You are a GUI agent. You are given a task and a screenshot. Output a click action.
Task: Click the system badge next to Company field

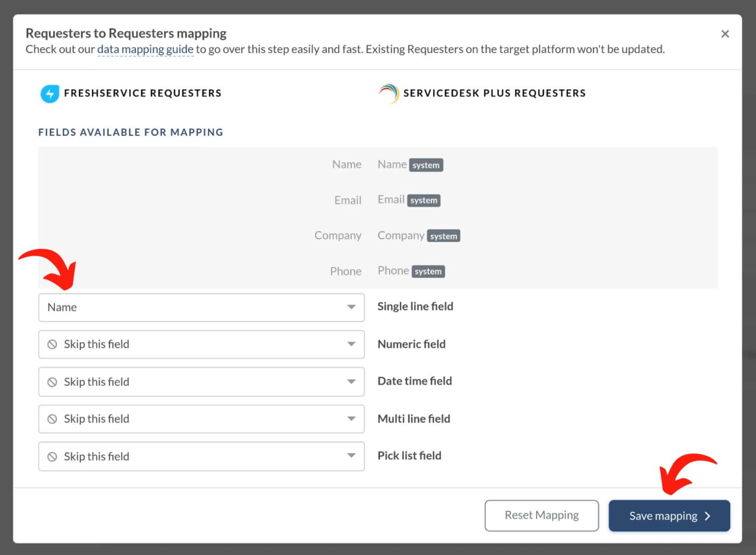[443, 236]
